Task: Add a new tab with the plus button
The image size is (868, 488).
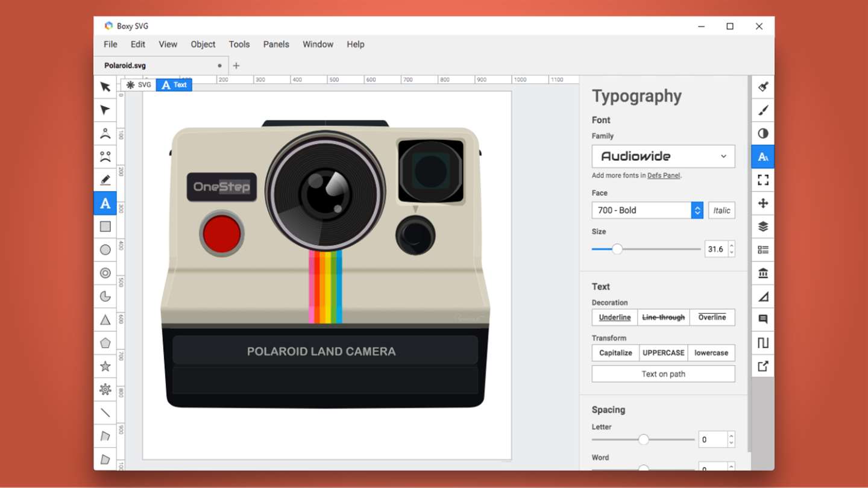Action: click(236, 66)
